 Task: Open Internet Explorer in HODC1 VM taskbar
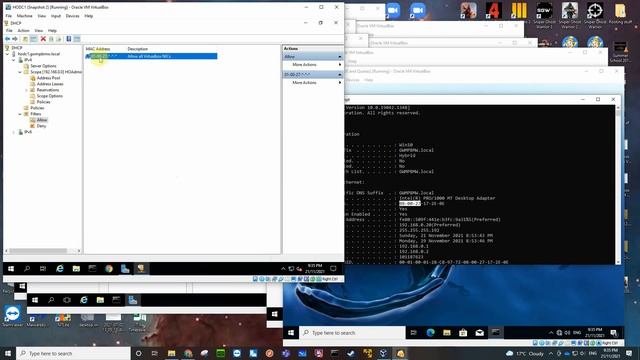click(x=60, y=269)
